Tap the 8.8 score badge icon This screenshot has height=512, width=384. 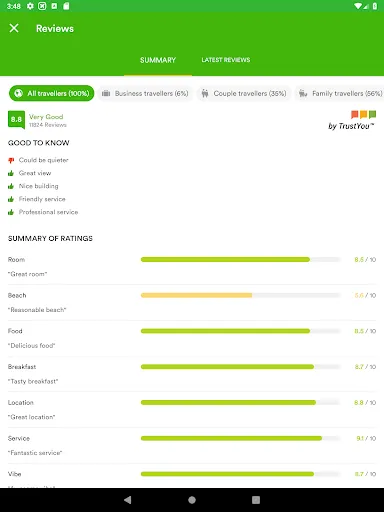tap(16, 120)
